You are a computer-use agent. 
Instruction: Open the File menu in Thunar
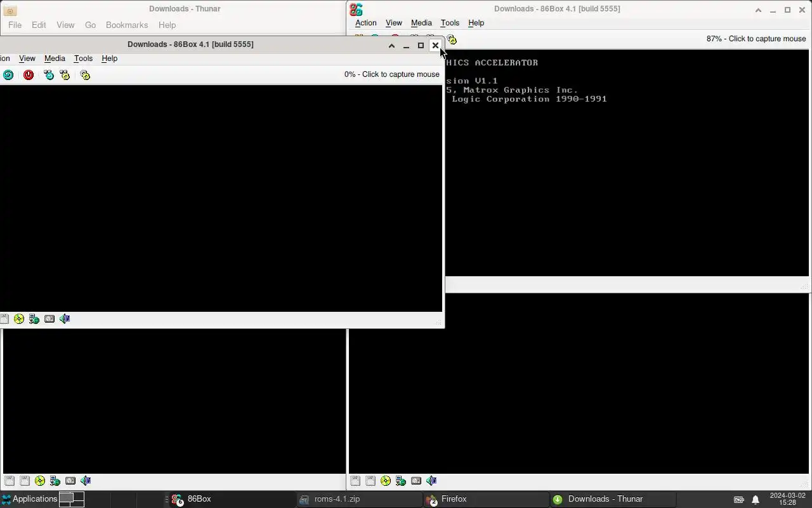[x=15, y=25]
